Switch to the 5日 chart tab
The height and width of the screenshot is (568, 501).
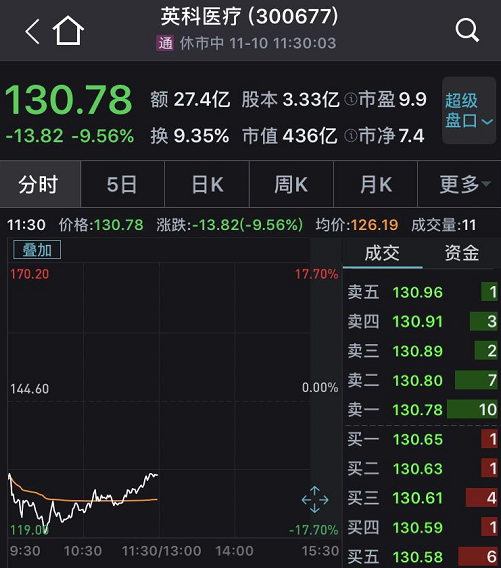click(122, 184)
